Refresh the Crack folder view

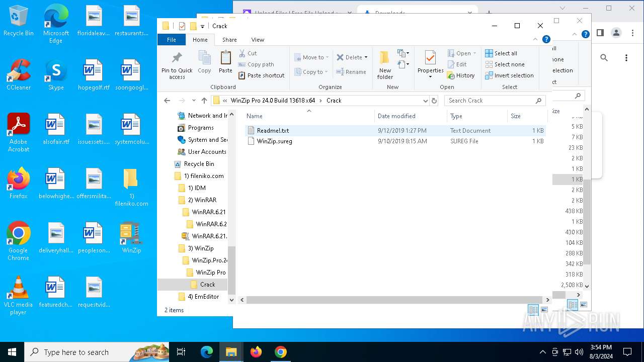435,101
